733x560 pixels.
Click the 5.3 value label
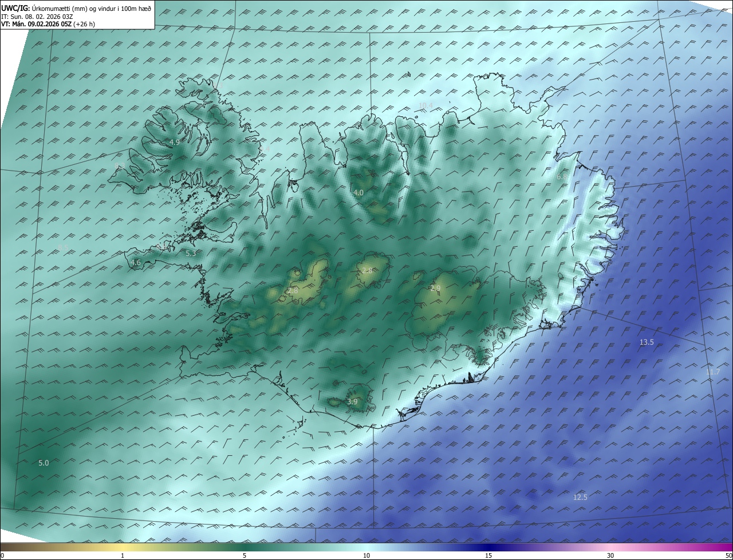point(191,253)
